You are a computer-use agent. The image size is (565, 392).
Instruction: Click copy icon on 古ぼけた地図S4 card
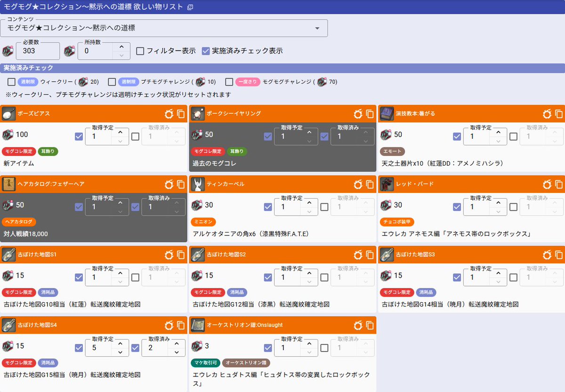coord(181,325)
